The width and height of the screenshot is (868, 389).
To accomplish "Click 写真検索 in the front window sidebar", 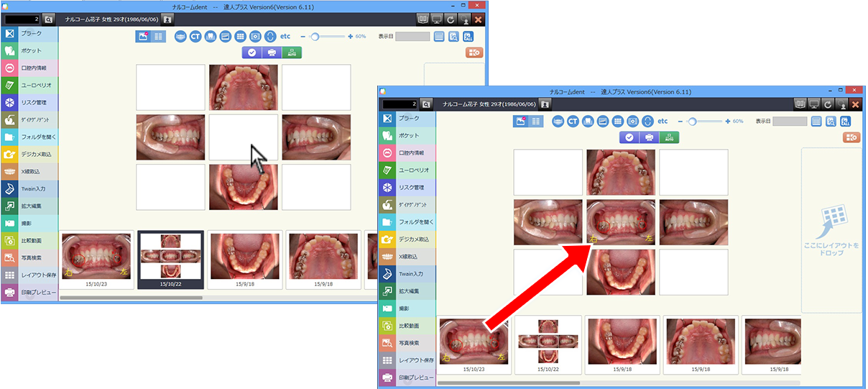I will click(407, 342).
